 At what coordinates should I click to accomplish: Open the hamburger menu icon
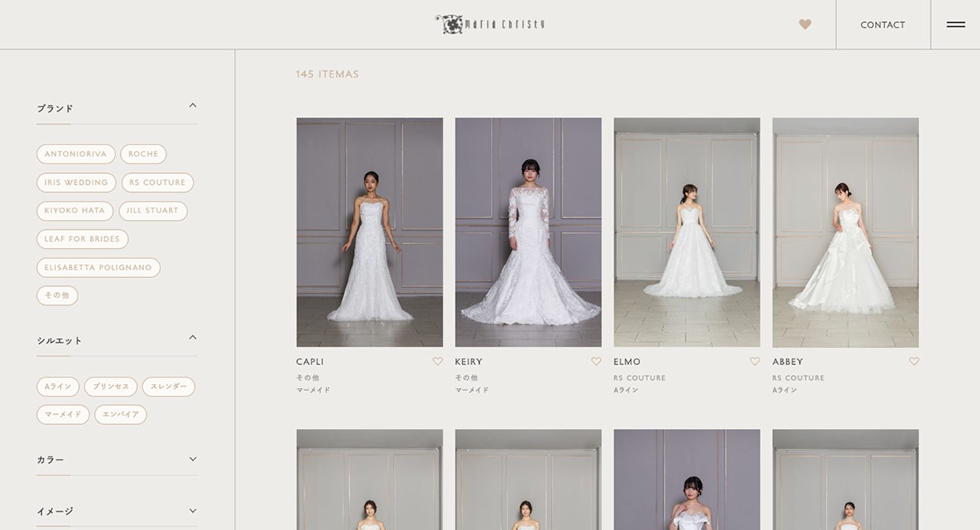pyautogui.click(x=955, y=24)
